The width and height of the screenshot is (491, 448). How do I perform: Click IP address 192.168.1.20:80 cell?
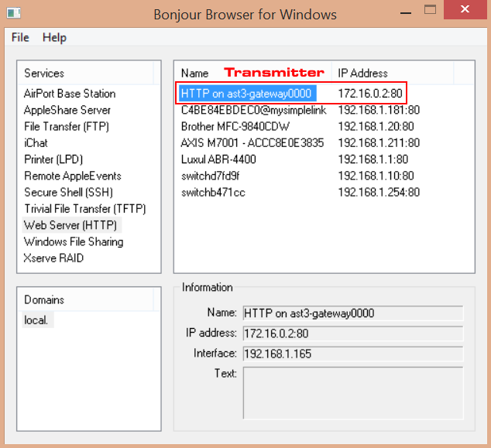(x=376, y=126)
